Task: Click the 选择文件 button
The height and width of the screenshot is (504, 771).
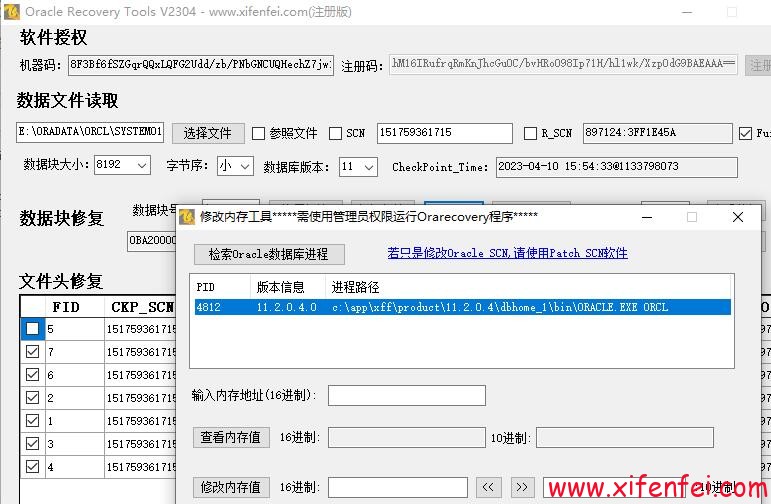Action: (x=208, y=133)
